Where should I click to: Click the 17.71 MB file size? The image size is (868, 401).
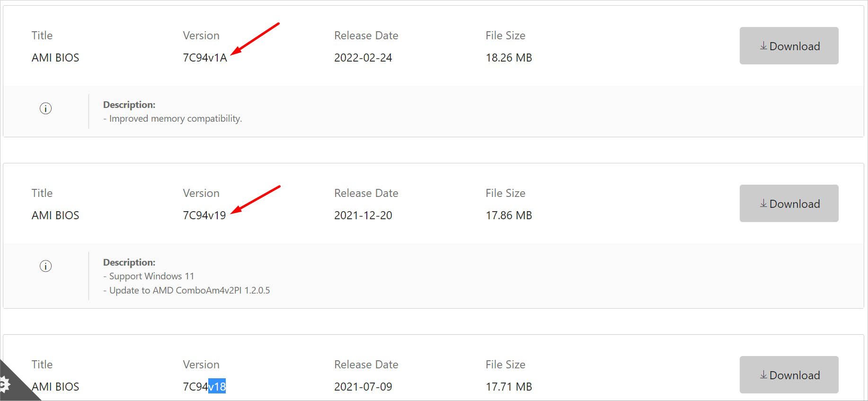tap(509, 387)
